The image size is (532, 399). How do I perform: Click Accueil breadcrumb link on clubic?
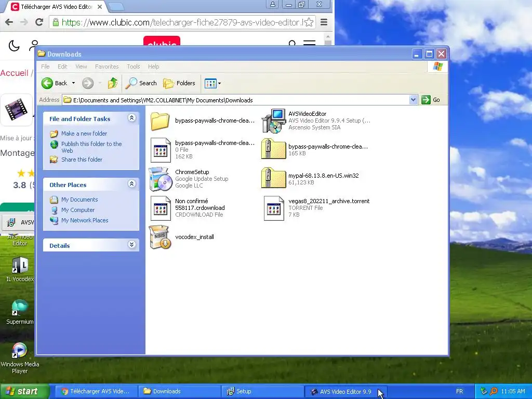(x=14, y=73)
